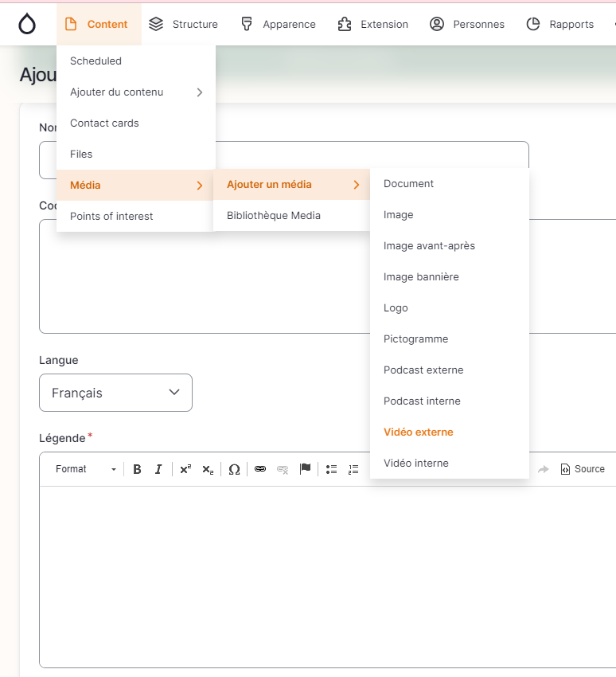Insert a bulleted list
Viewport: 616px width, 677px height.
point(332,469)
